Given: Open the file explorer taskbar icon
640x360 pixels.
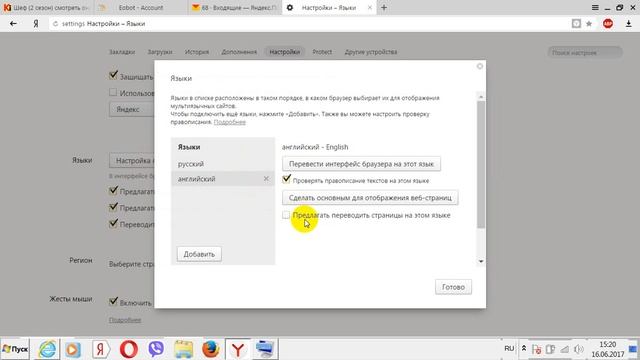Looking at the screenshot, I should point(183,349).
